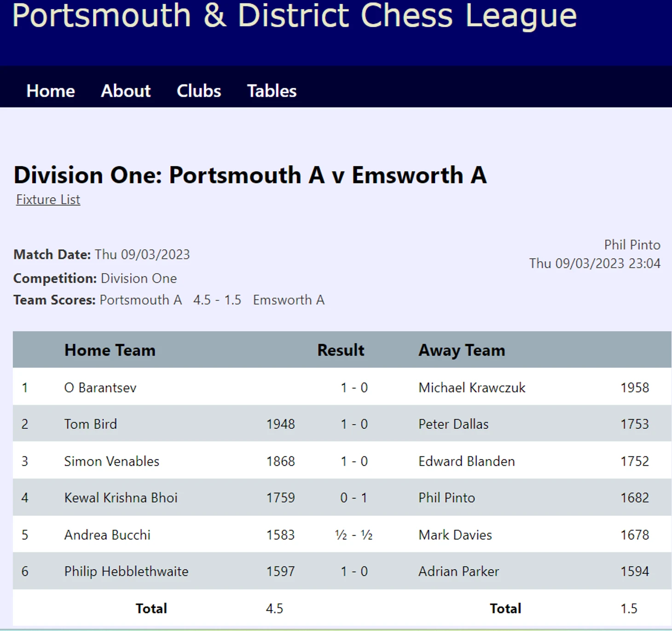This screenshot has width=672, height=631.
Task: Go to the About page
Action: (126, 91)
